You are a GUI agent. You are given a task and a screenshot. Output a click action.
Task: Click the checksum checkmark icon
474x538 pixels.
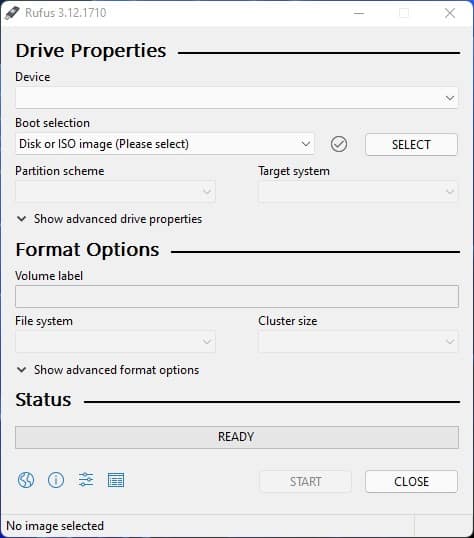coord(339,144)
